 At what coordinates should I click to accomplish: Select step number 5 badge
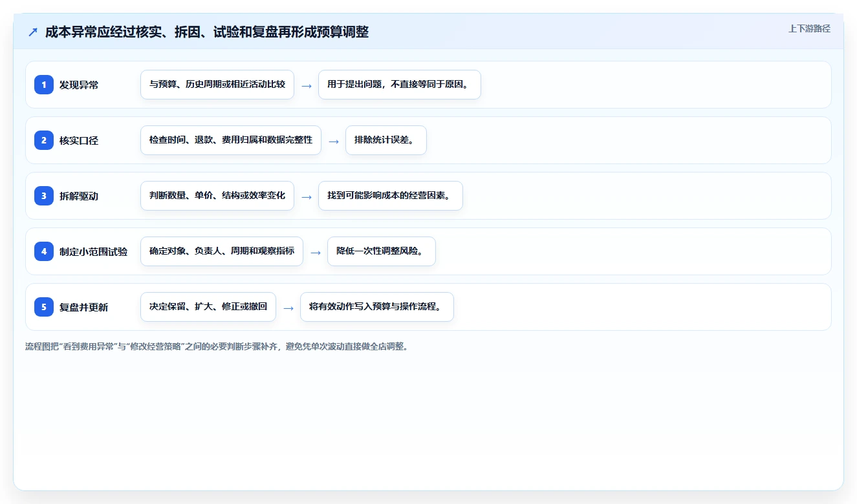tap(44, 307)
